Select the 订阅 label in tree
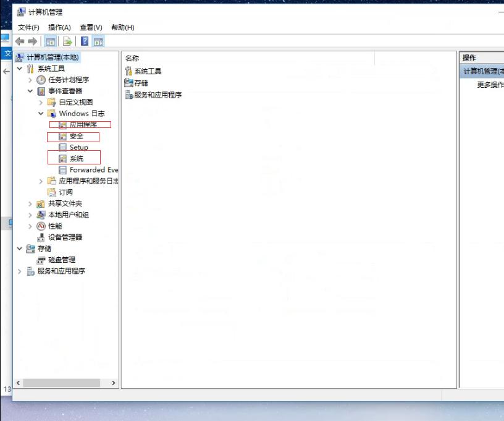Viewport: 504px width, 421px height. coord(65,192)
